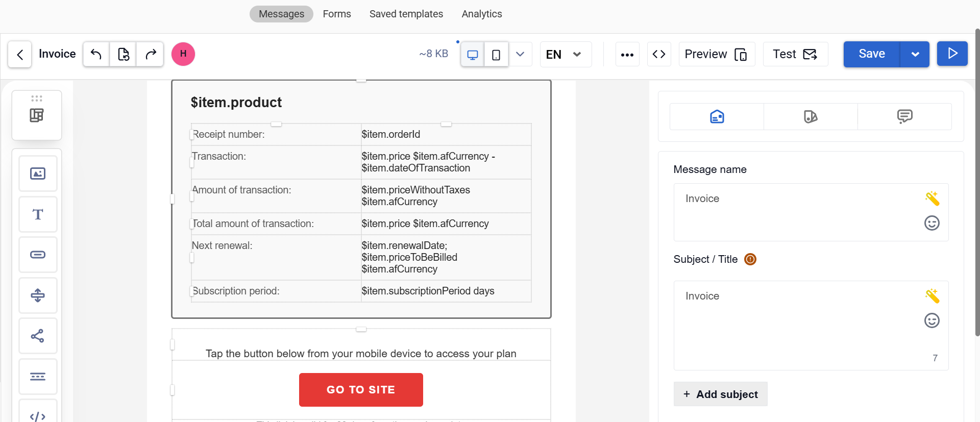Switch to mobile view
Viewport: 980px width, 422px height.
click(496, 55)
